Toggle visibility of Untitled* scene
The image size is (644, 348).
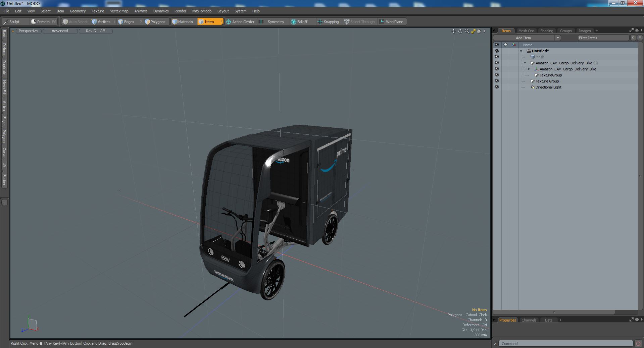(497, 51)
